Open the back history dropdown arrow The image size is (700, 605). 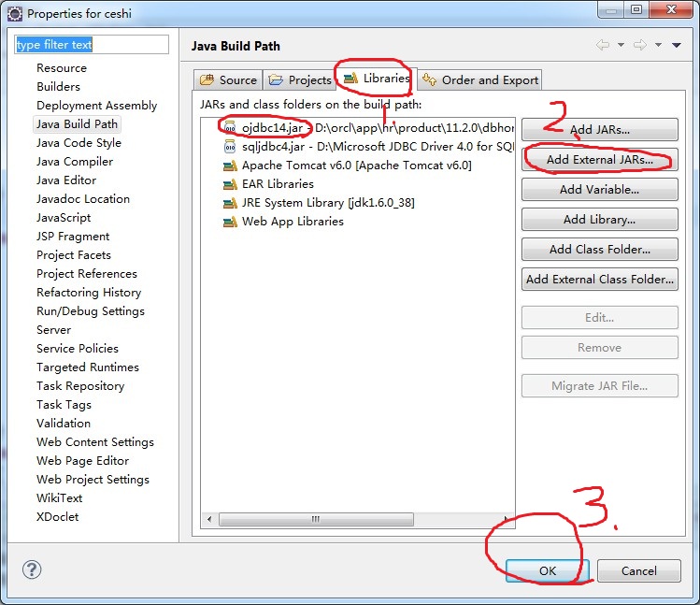(x=621, y=45)
